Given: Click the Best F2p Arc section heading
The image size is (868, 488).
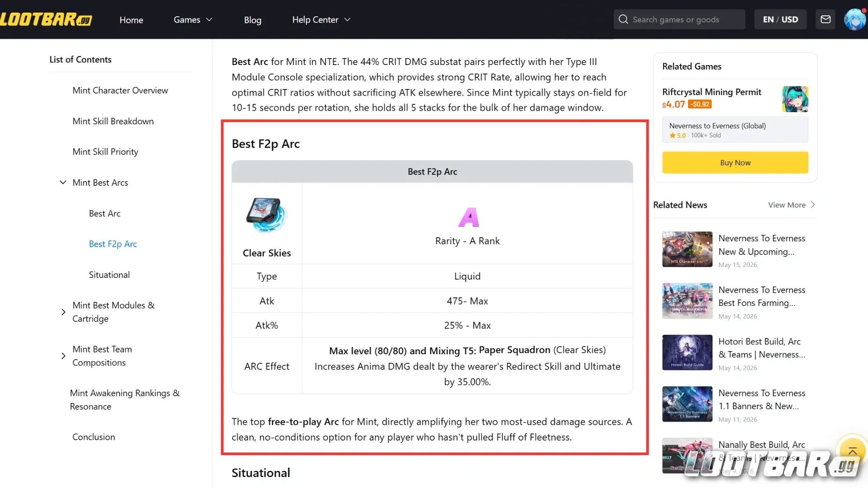Looking at the screenshot, I should tap(266, 144).
